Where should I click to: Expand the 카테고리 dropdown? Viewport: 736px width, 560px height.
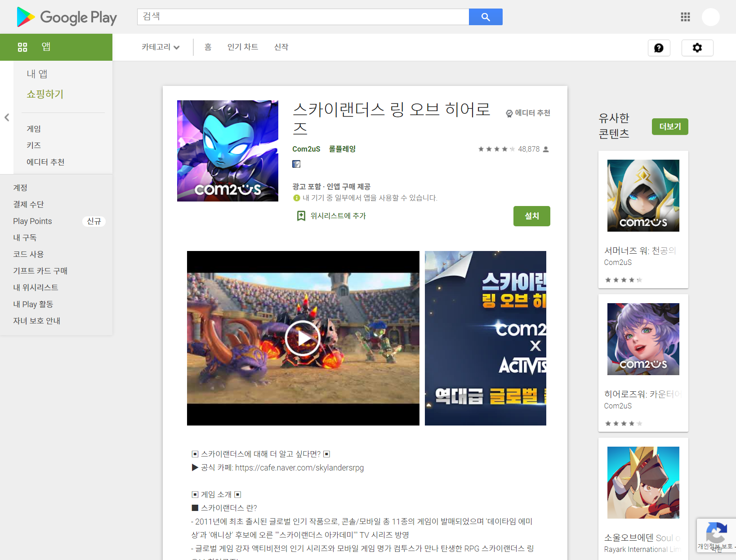pos(161,47)
